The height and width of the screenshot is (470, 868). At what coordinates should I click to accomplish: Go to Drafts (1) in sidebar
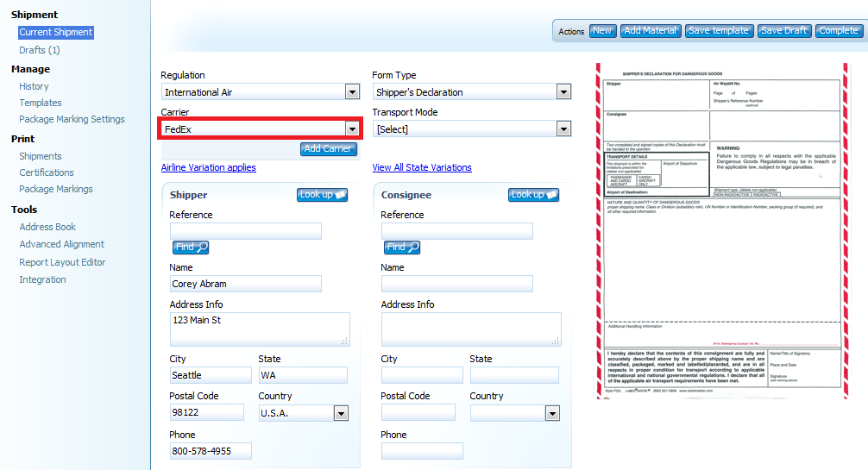pos(40,50)
